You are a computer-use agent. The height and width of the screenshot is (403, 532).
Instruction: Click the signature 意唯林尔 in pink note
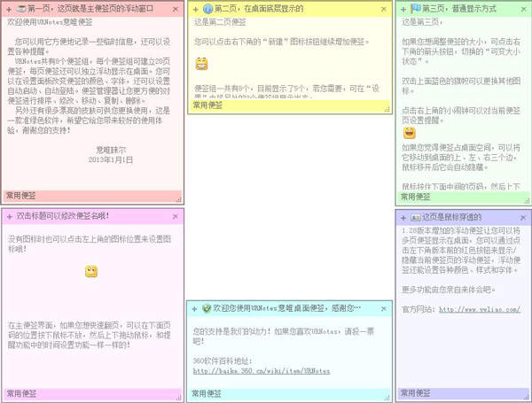(111, 150)
